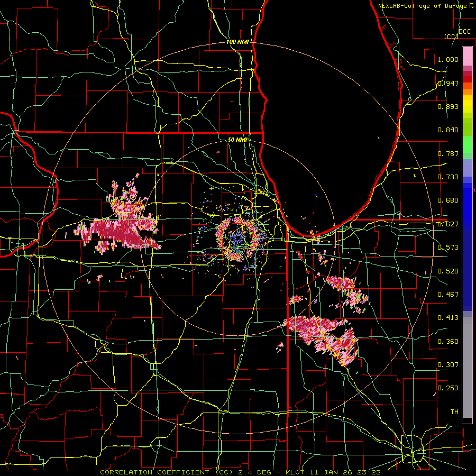Click the "0.733" scale value

pyautogui.click(x=448, y=177)
